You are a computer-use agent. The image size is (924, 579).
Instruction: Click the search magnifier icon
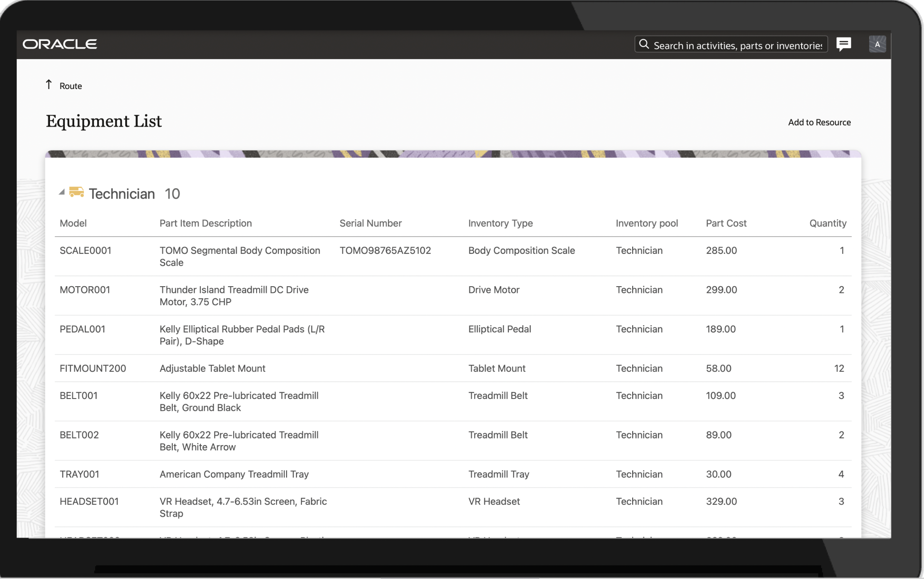pos(644,44)
